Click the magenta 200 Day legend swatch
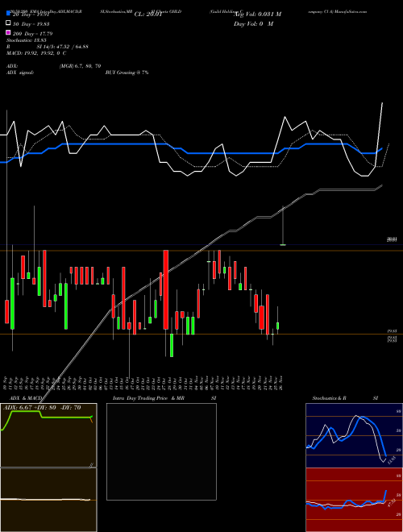Image resolution: width=403 pixels, height=532 pixels. coord(8,33)
